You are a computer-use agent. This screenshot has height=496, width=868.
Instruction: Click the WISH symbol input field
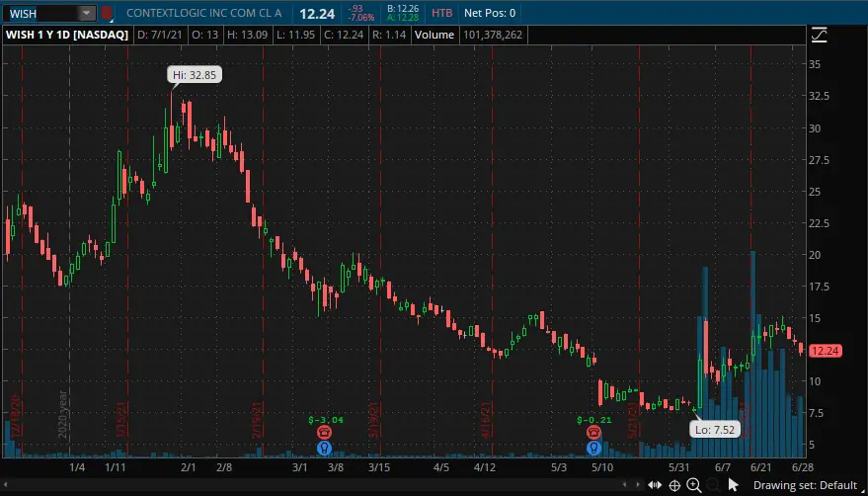42,13
